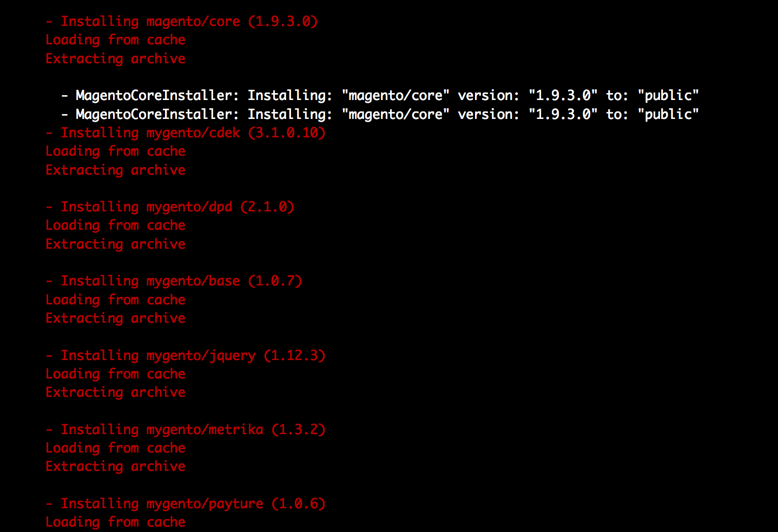Click "Loading from cache" under mygento/jquery
778x532 pixels.
click(115, 374)
